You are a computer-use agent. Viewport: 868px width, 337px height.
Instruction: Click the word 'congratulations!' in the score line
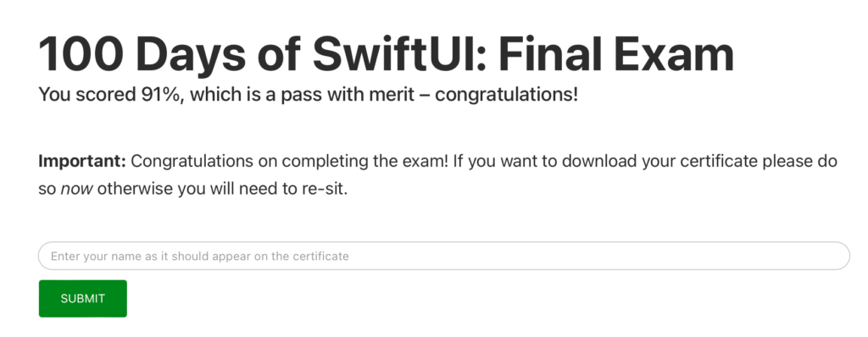[x=506, y=95]
